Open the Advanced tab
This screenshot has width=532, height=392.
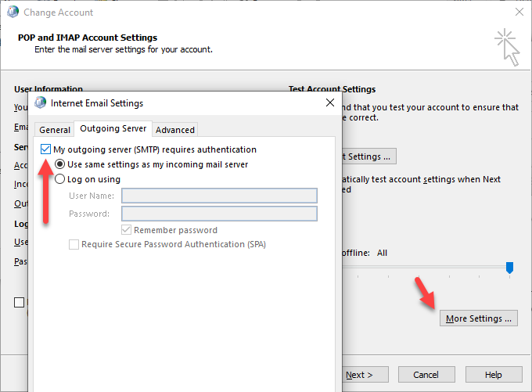[x=174, y=130]
